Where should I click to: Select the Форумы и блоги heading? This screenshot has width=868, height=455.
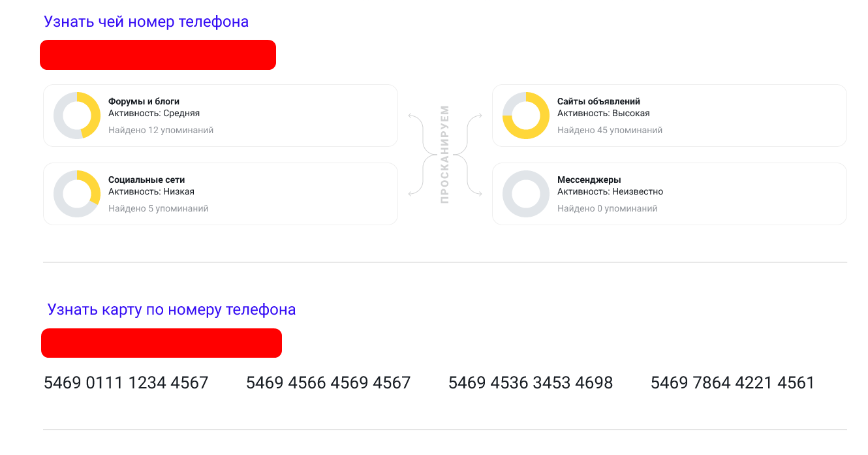(144, 101)
